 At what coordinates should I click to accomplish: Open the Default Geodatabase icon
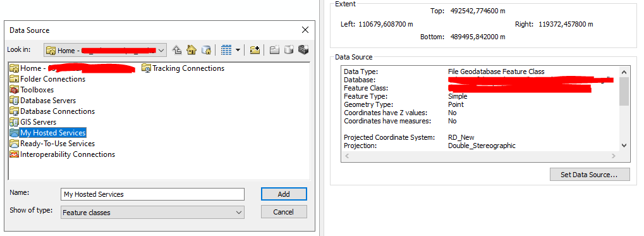(x=206, y=50)
